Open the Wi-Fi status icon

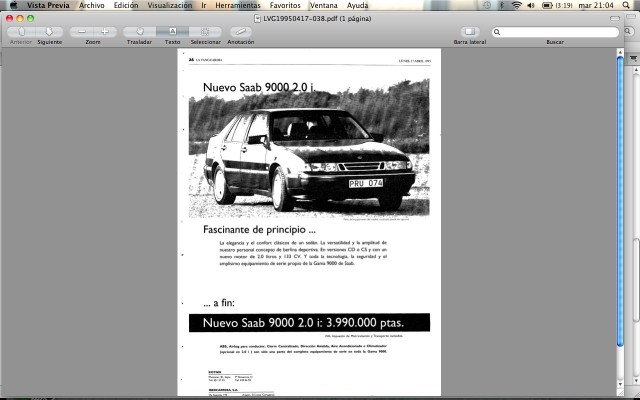coord(517,5)
